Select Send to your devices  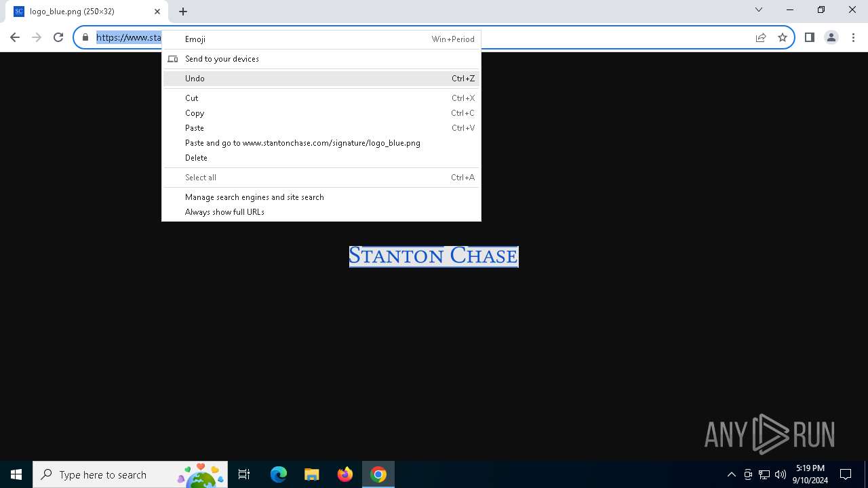321,59
